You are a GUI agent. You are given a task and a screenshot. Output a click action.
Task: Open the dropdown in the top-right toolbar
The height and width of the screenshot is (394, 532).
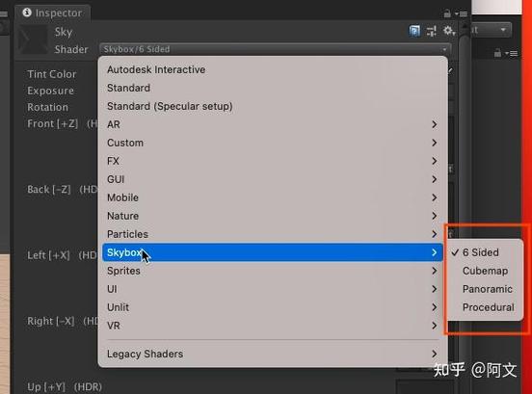491,31
